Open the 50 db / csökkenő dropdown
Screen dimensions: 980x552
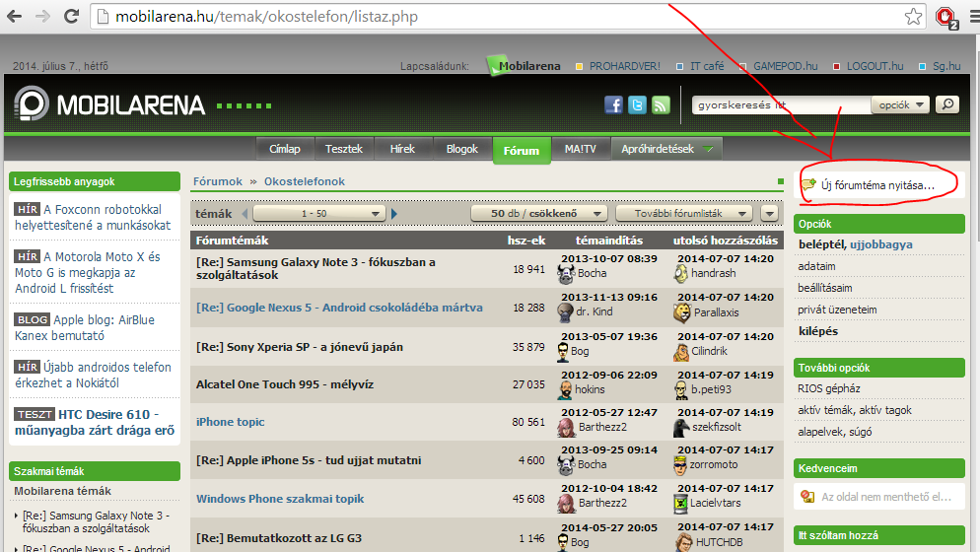538,214
